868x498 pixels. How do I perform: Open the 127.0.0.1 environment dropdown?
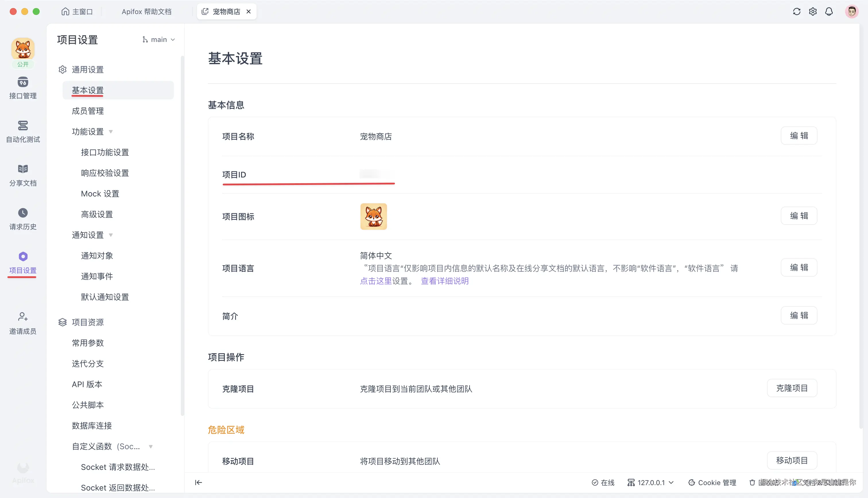[x=651, y=482]
